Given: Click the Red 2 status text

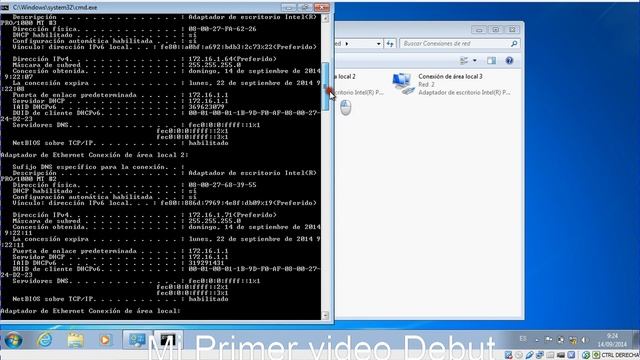Looking at the screenshot, I should tap(426, 84).
